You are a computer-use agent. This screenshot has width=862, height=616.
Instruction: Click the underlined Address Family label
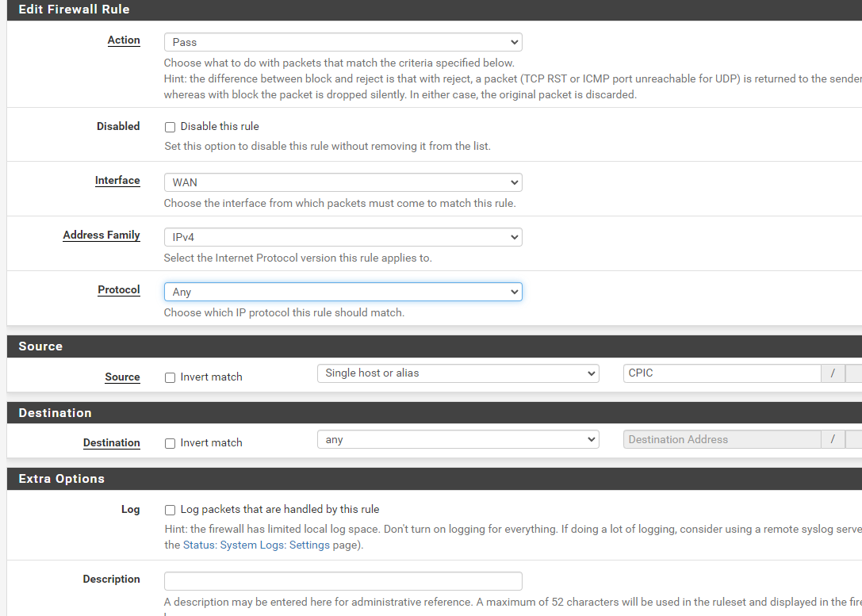[x=102, y=235]
